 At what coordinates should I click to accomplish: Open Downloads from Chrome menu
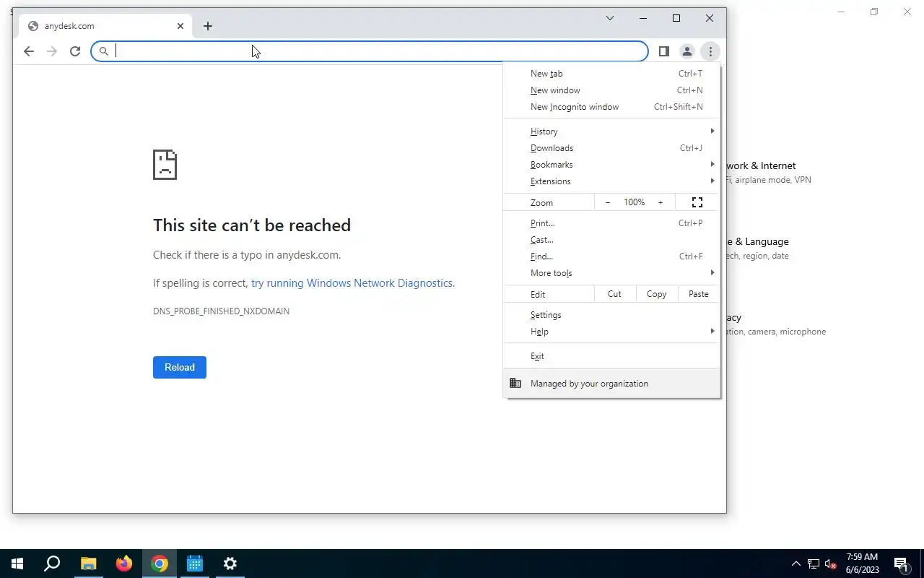pos(611,148)
